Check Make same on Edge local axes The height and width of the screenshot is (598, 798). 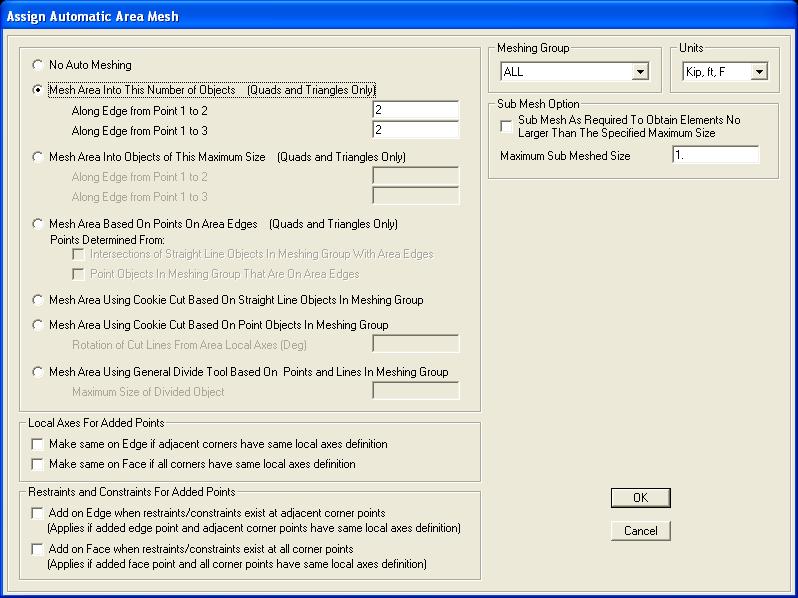point(38,444)
